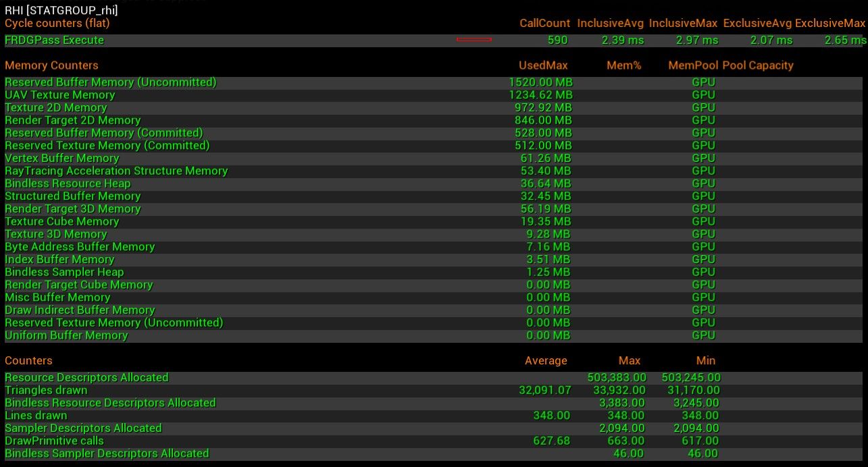Click the Pool Capacity column header
The height and width of the screenshot is (467, 868).
pos(758,65)
